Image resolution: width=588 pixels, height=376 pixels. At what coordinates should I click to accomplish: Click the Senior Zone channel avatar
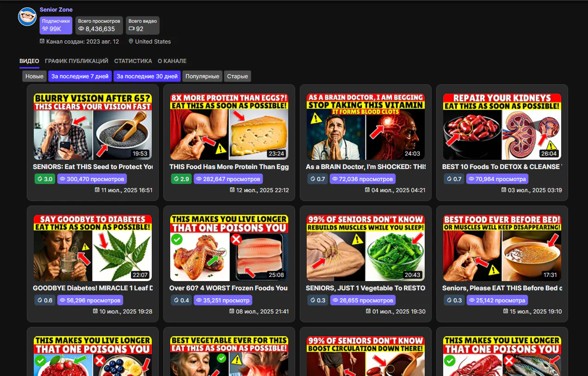coord(27,17)
